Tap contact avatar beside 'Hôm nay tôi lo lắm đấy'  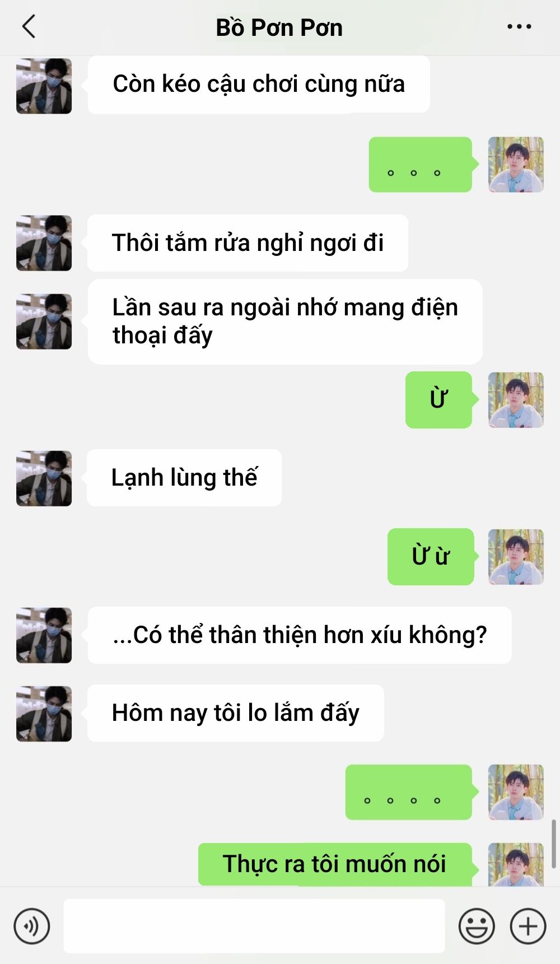44,714
